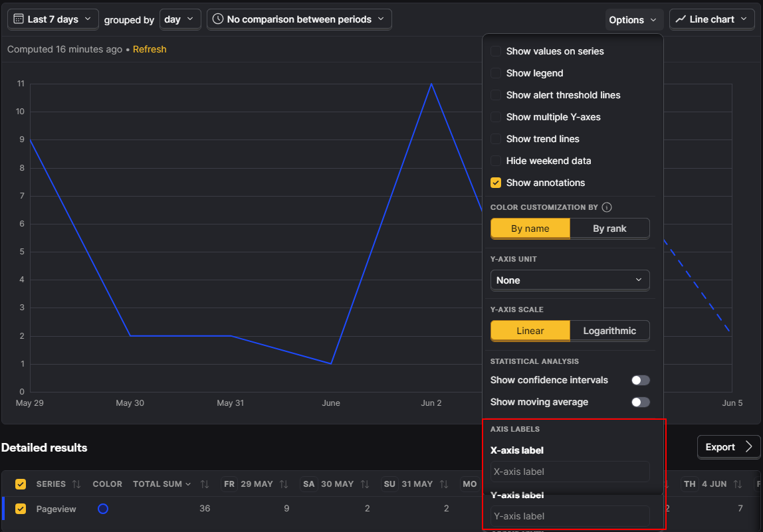Click the Jun 2 x-axis label

(431, 402)
